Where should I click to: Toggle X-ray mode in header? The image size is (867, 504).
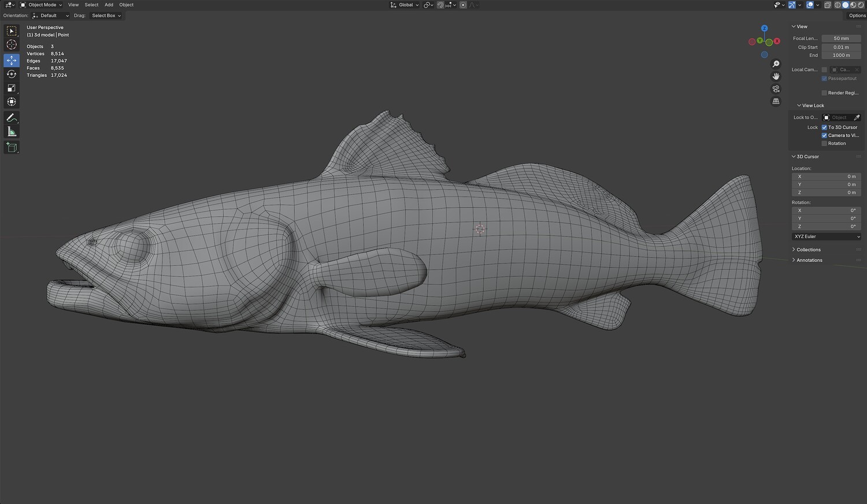(828, 5)
